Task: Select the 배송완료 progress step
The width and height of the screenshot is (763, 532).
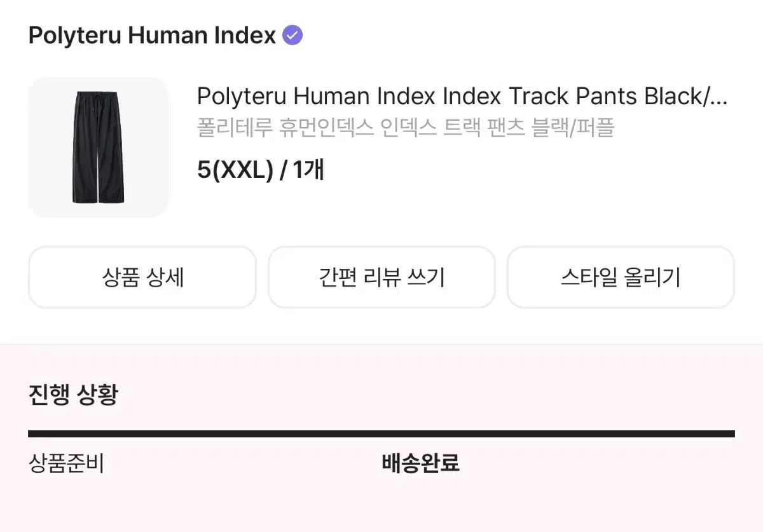Action: coord(420,463)
